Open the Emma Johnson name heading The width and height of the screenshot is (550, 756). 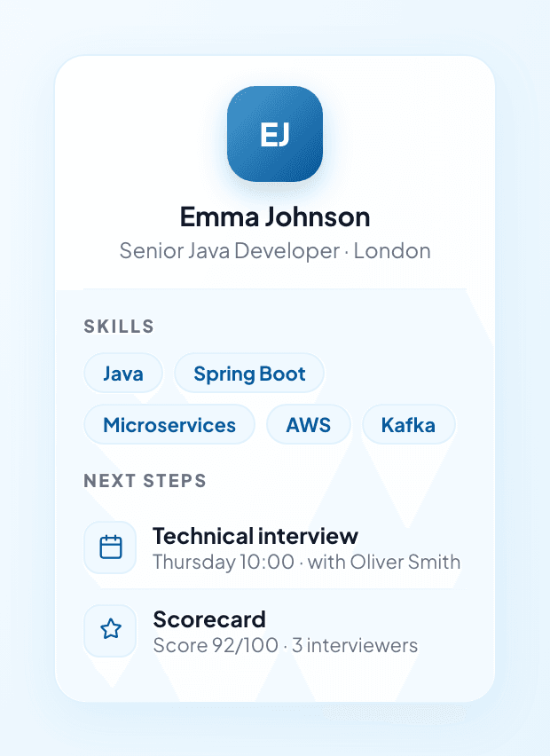[275, 217]
